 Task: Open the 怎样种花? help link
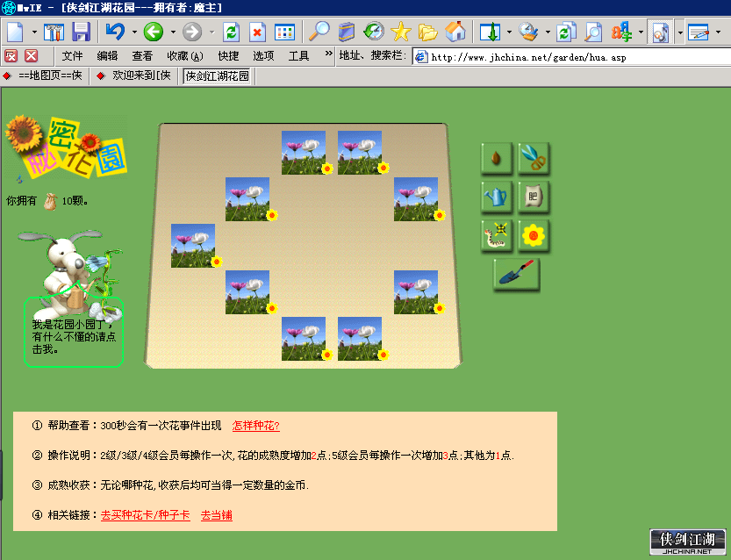[256, 426]
